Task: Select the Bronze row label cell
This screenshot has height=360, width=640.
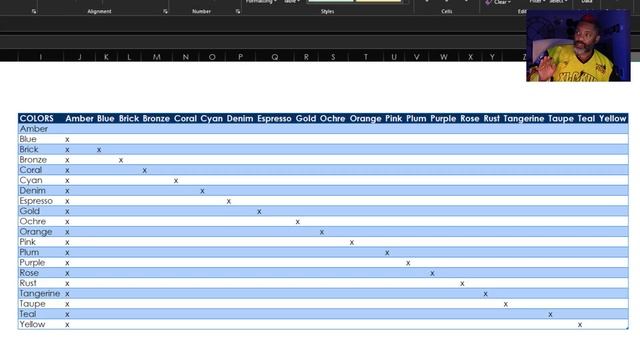Action: 41,160
